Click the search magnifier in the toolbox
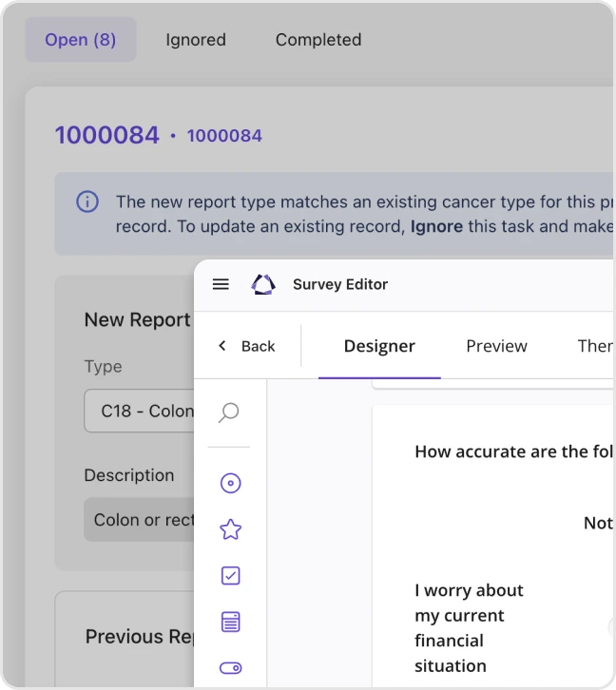This screenshot has width=616, height=690. (x=229, y=412)
